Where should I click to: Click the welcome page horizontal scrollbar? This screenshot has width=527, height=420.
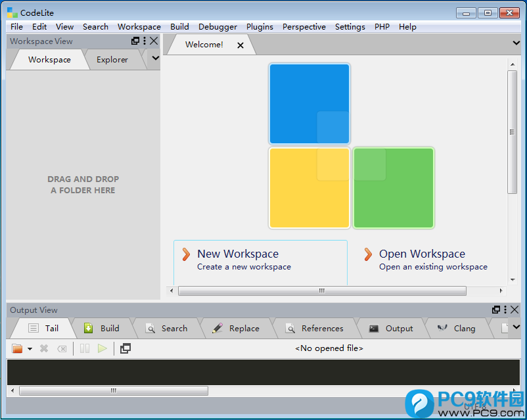point(322,291)
